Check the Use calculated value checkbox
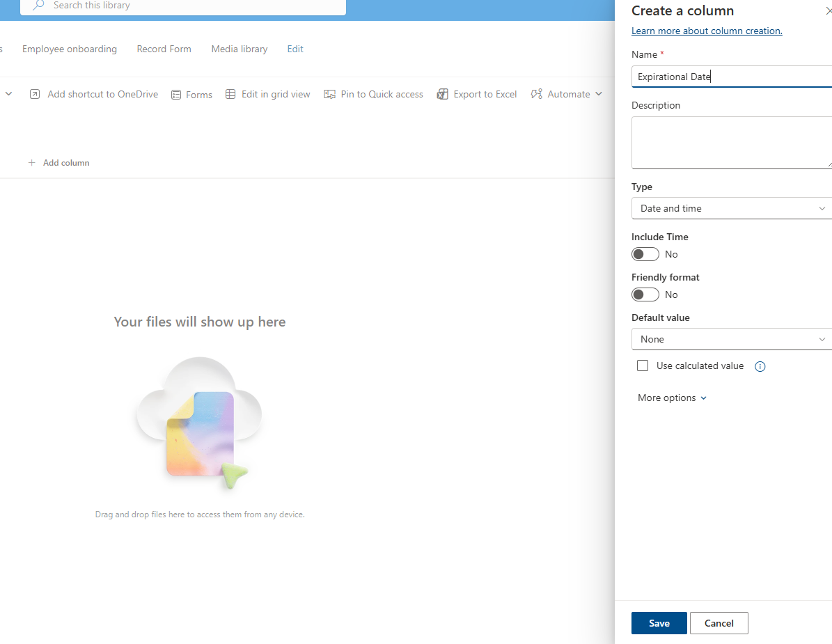Screen dimensions: 832x644 point(643,366)
